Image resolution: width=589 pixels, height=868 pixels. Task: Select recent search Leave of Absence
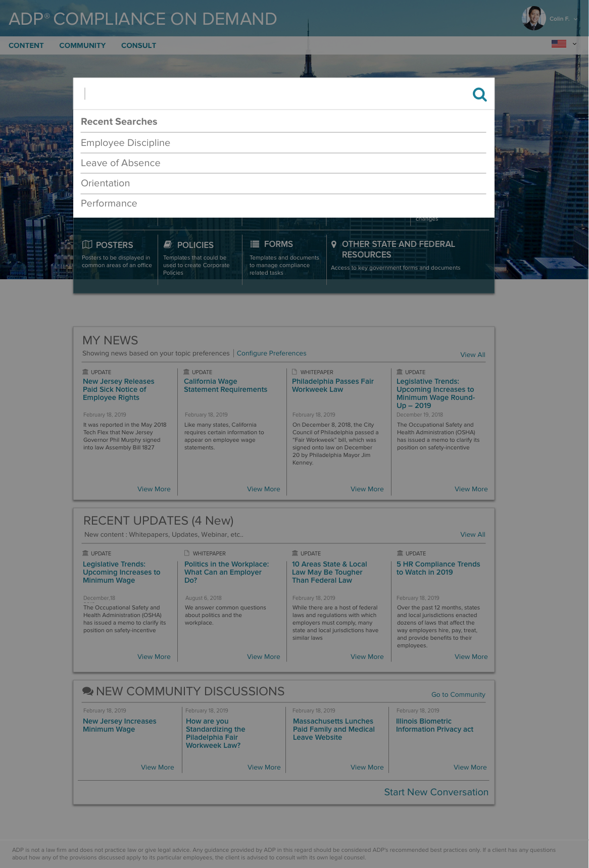coord(283,163)
